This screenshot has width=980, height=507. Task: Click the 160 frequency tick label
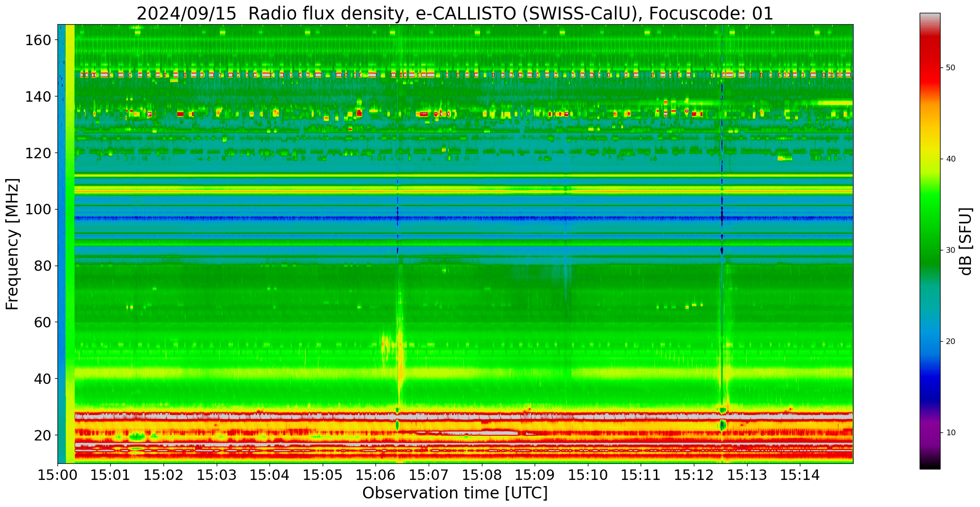[x=38, y=40]
